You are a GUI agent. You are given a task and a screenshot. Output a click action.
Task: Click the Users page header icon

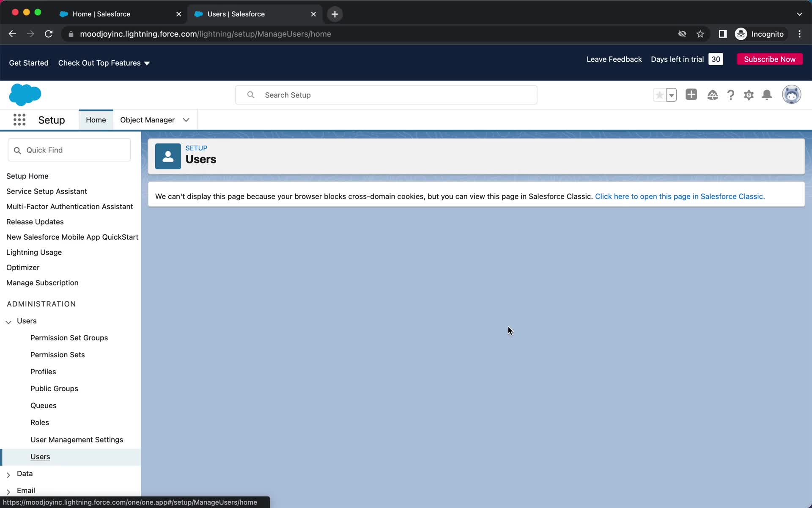(168, 156)
